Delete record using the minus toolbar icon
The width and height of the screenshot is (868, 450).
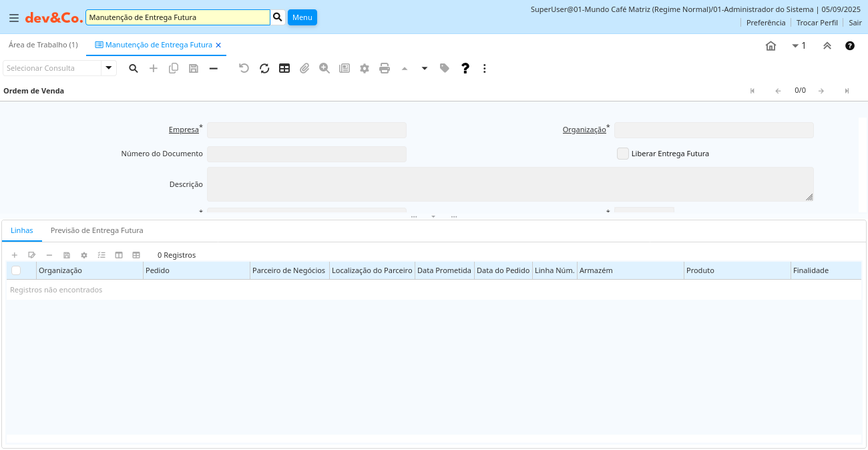pyautogui.click(x=214, y=68)
